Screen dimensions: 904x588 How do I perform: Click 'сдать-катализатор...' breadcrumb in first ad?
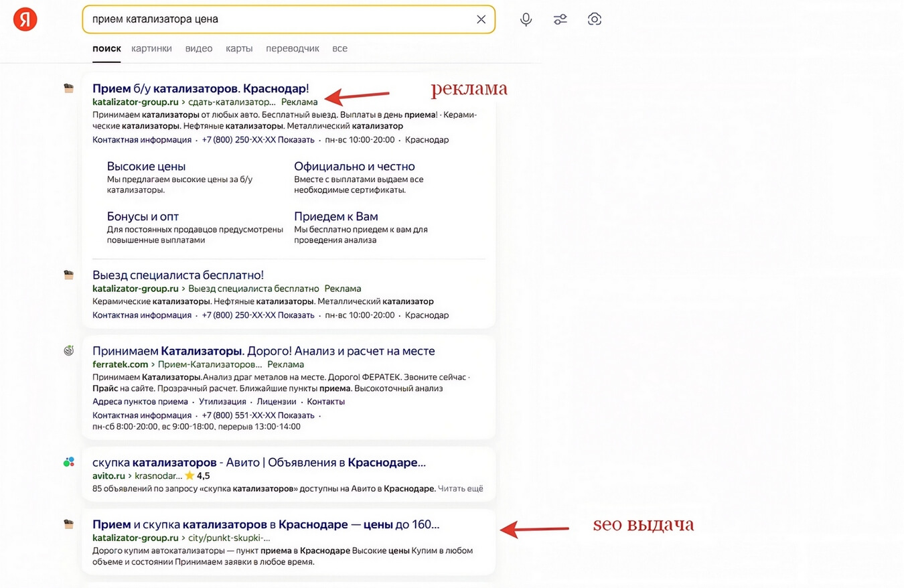[x=232, y=102]
